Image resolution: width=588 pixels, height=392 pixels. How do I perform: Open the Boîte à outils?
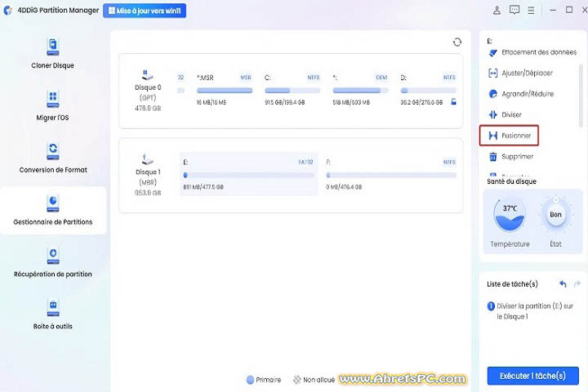click(x=53, y=314)
